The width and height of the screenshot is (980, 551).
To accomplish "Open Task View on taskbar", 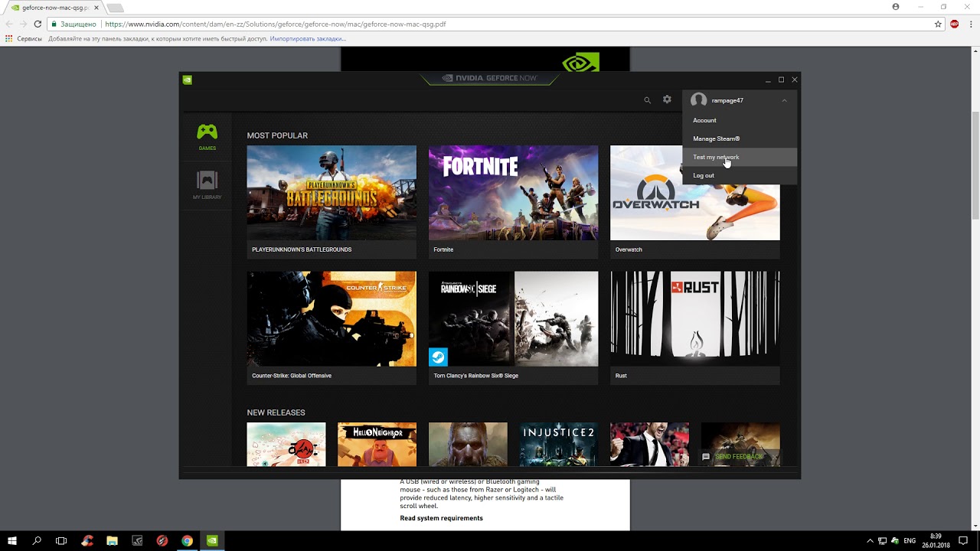I will pyautogui.click(x=61, y=540).
